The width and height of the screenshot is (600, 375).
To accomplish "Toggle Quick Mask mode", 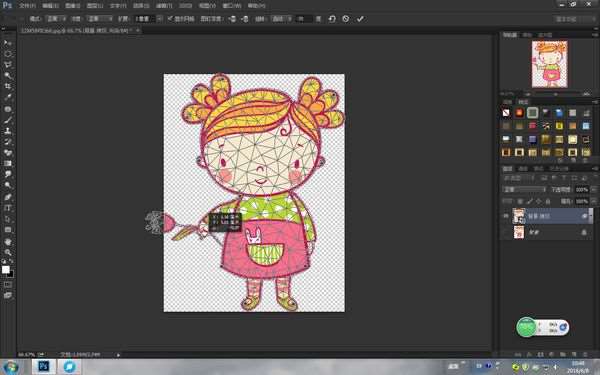I will click(8, 285).
